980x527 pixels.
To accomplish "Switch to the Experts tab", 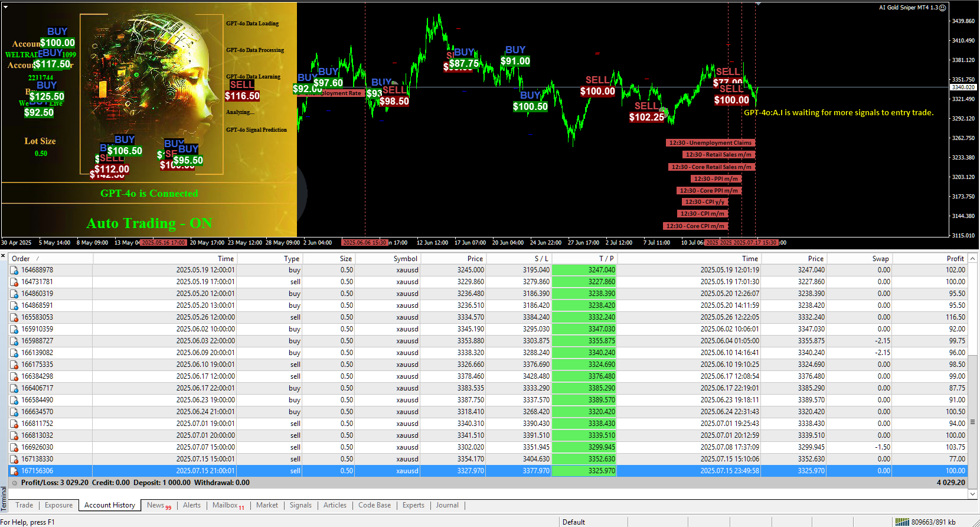I will (413, 505).
